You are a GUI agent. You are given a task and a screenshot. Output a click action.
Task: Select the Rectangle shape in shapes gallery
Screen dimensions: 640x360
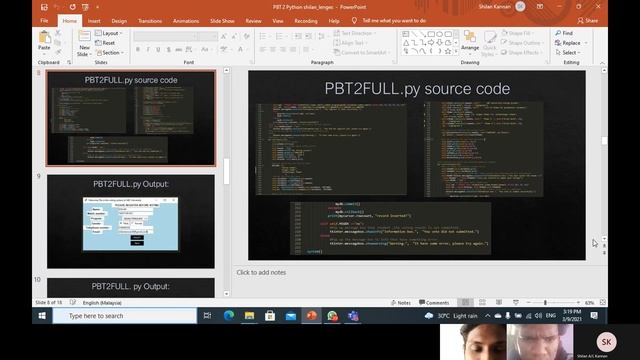pos(431,34)
